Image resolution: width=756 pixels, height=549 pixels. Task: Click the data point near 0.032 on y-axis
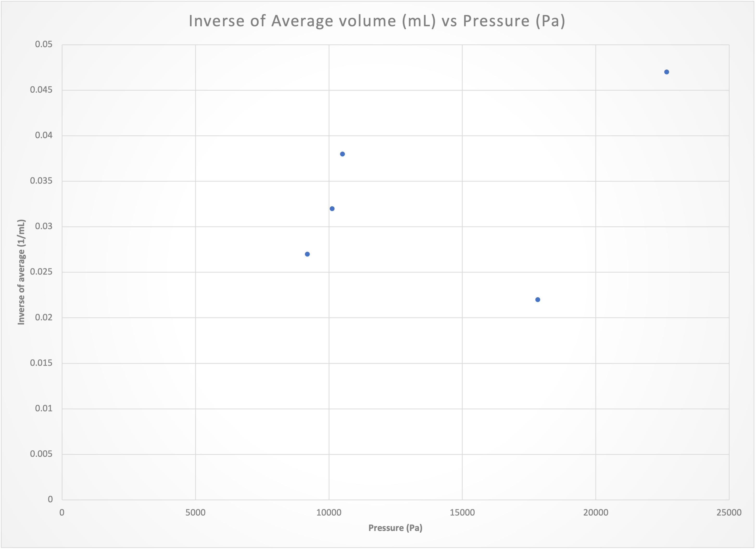pyautogui.click(x=332, y=208)
